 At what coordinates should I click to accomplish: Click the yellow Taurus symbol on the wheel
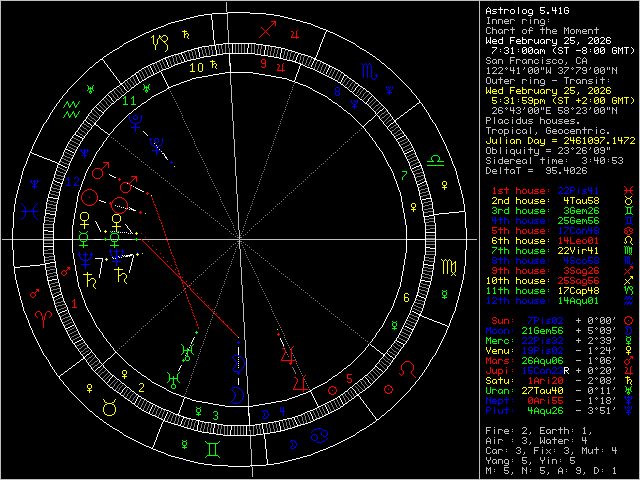click(110, 407)
